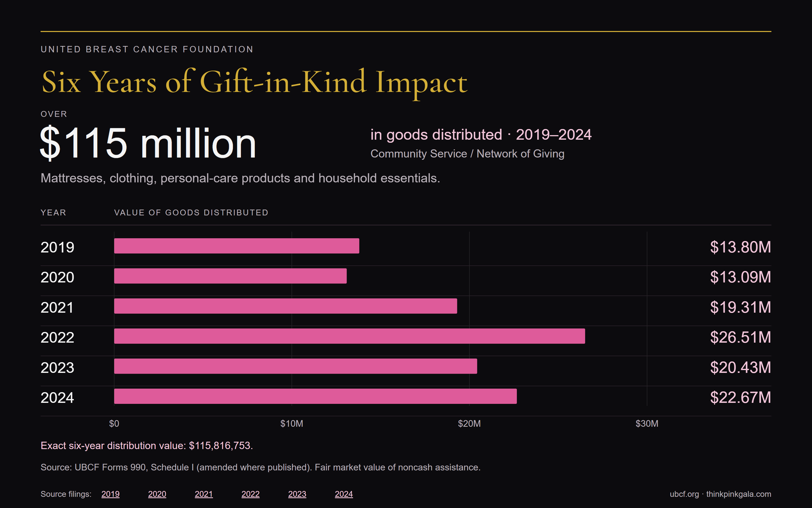The image size is (812, 508).
Task: Click the $26.51M value label
Action: [x=740, y=337]
